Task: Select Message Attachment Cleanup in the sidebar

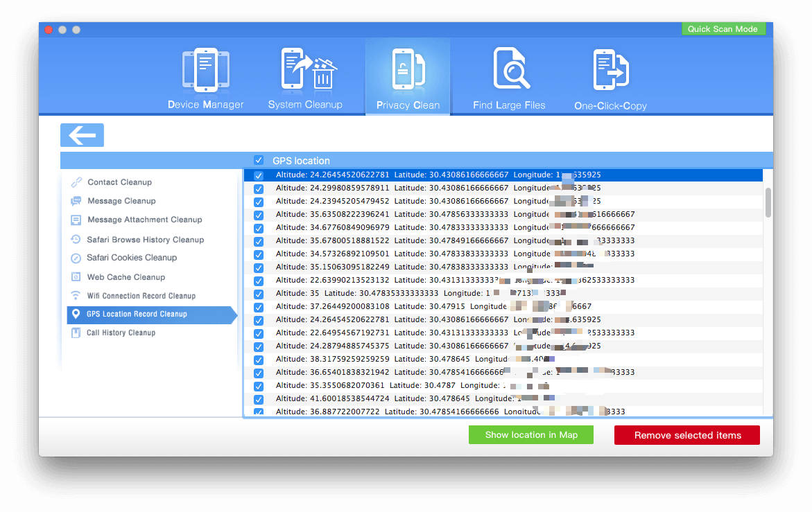Action: click(x=144, y=220)
